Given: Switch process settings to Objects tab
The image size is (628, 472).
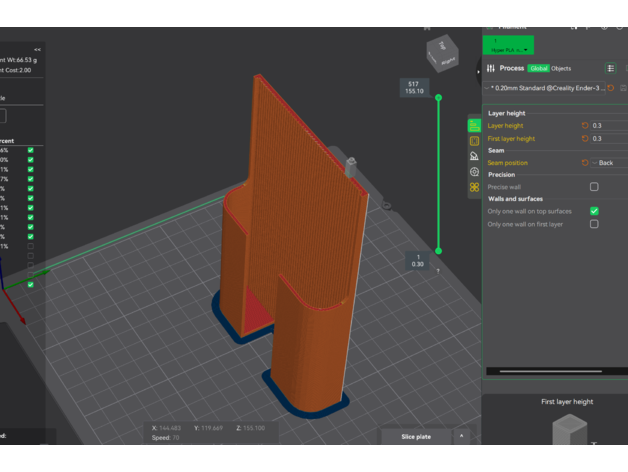Looking at the screenshot, I should 561,68.
